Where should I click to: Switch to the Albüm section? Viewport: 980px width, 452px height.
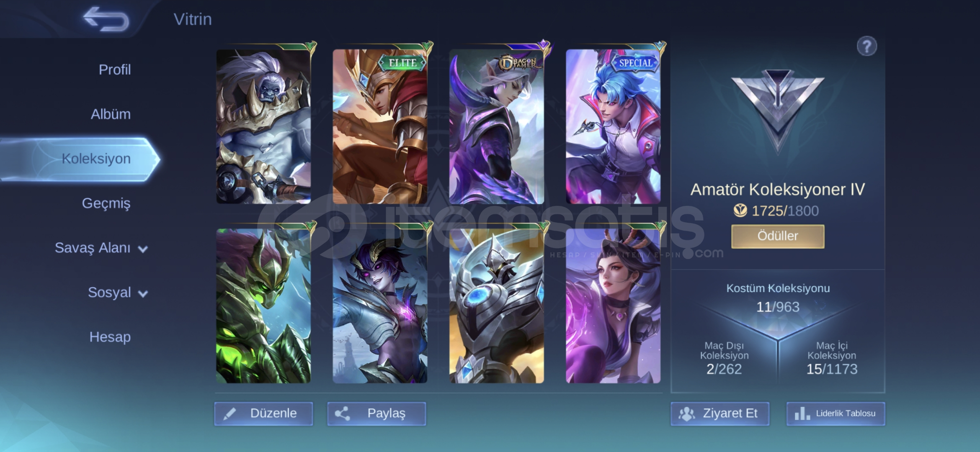pyautogui.click(x=111, y=114)
